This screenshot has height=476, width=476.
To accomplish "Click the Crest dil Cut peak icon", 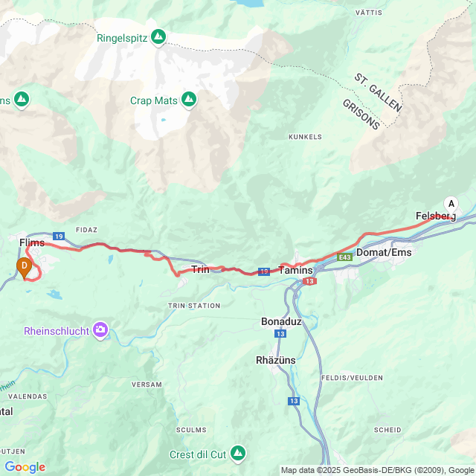I will click(x=238, y=454).
